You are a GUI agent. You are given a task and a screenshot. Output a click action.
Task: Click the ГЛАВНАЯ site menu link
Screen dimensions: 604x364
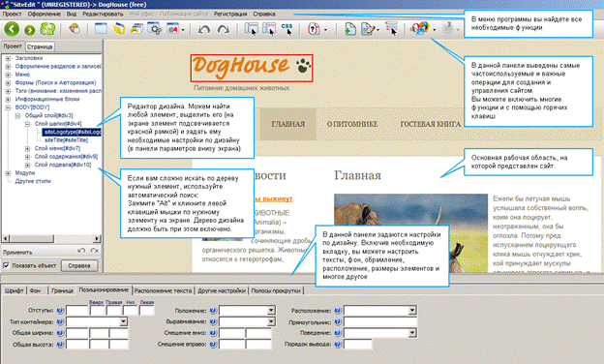tap(287, 124)
